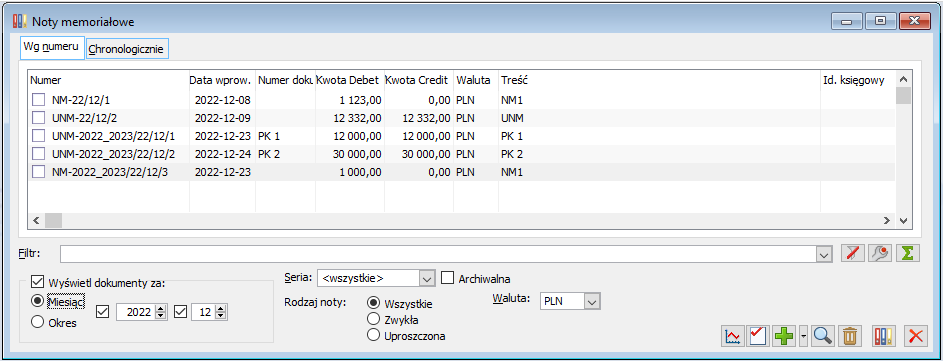Click the green sigma sum icon

click(x=908, y=253)
